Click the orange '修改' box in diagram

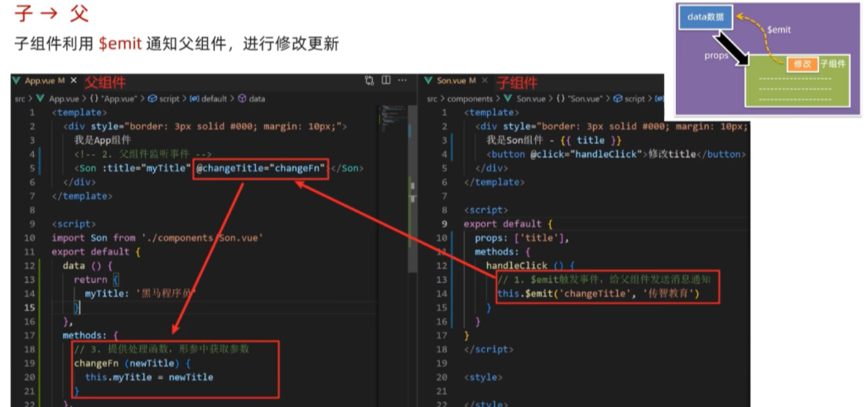click(x=803, y=65)
